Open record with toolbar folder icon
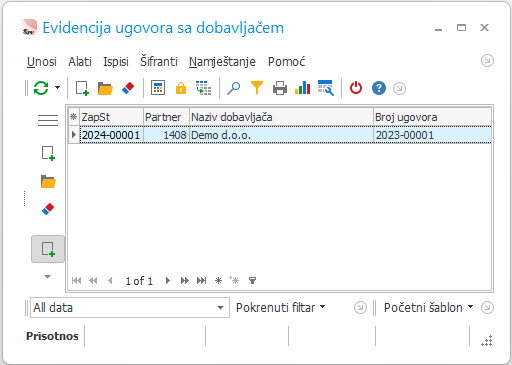Viewport: 512px width, 365px height. [105, 89]
